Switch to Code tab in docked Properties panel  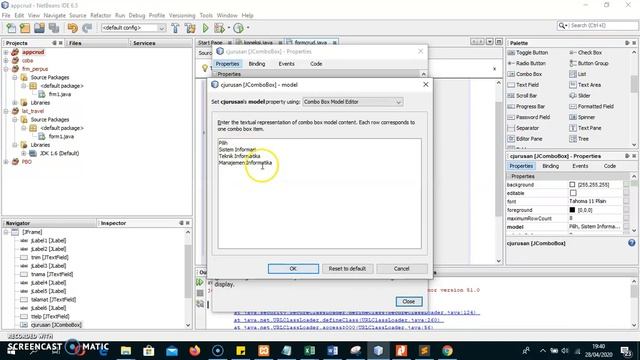(x=609, y=166)
